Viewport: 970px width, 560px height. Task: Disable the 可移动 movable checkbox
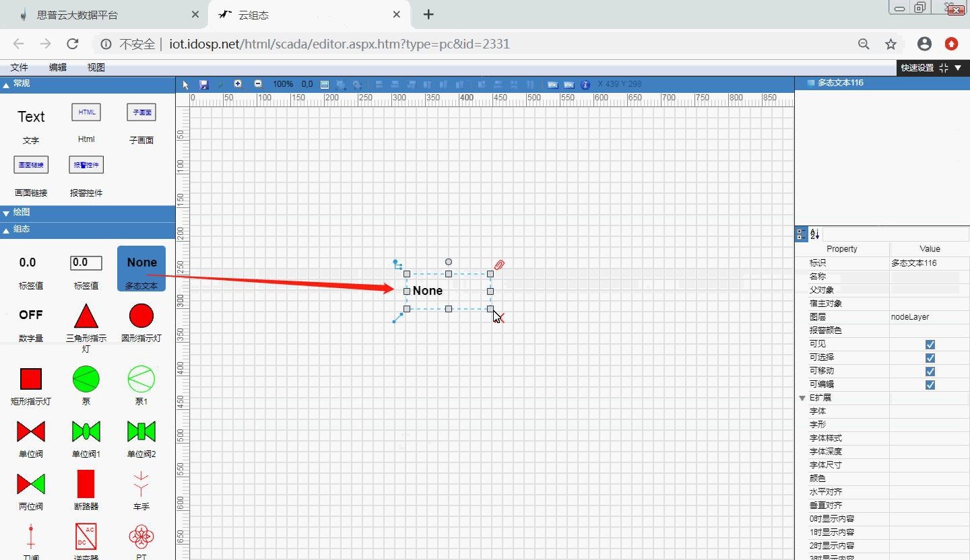coord(930,371)
